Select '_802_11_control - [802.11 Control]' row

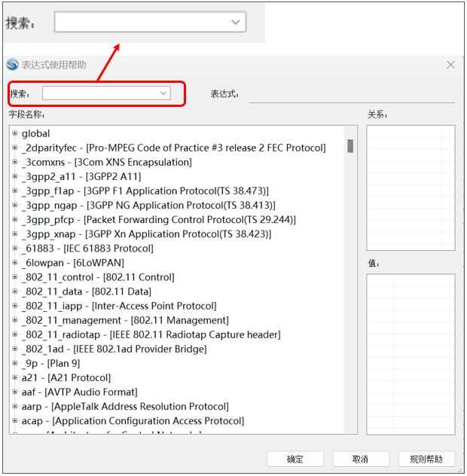click(x=98, y=277)
